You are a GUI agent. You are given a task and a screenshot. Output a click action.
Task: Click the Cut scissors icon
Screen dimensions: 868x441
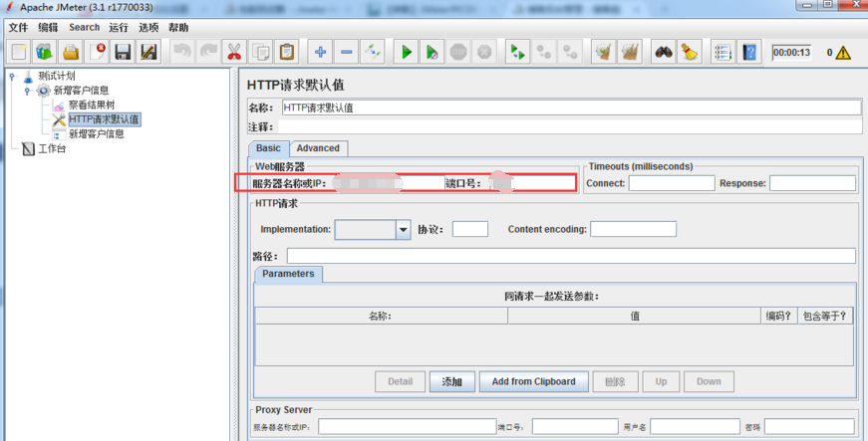(x=233, y=53)
